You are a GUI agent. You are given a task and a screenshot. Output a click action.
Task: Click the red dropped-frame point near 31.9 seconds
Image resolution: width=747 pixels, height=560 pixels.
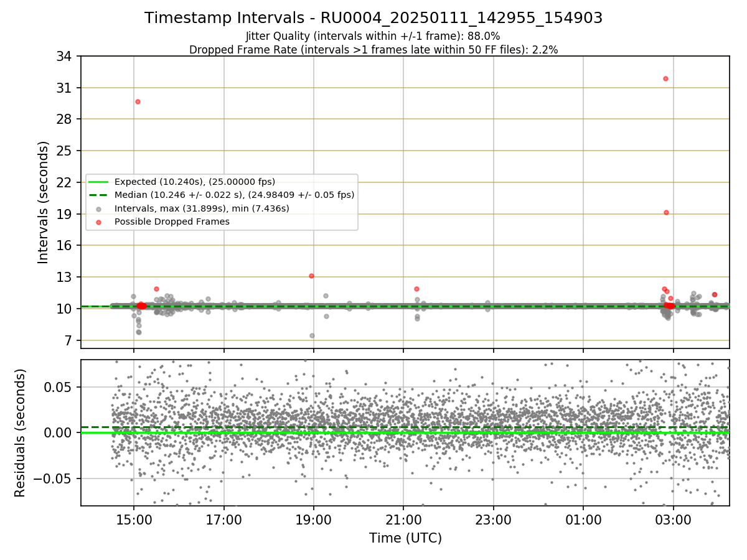pyautogui.click(x=665, y=78)
